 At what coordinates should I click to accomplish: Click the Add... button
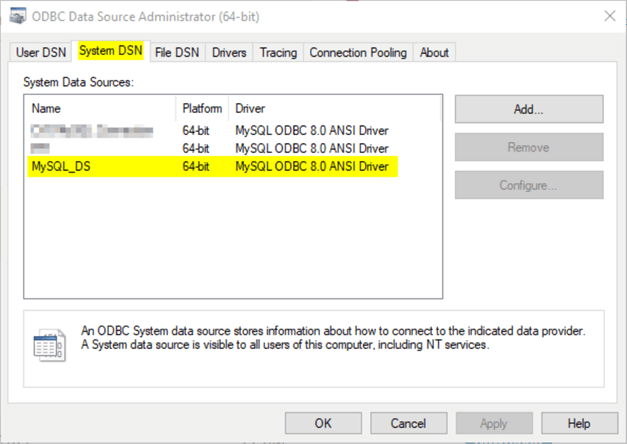pyautogui.click(x=529, y=109)
